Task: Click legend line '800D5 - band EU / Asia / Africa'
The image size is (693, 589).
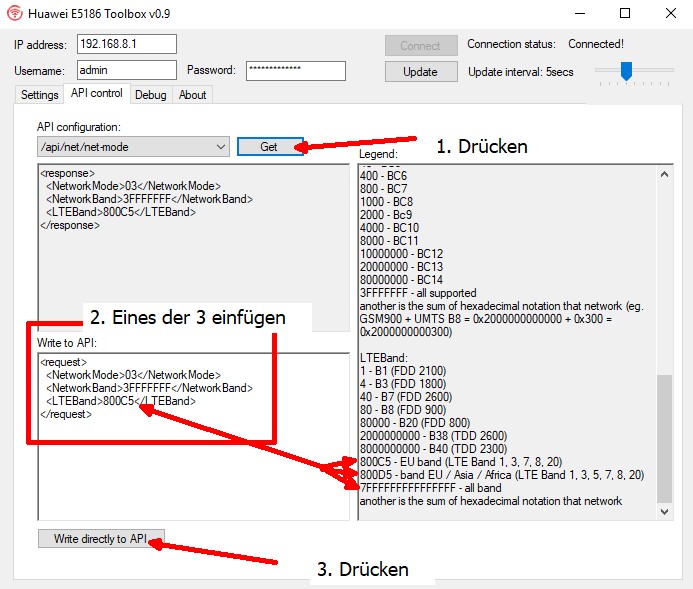Action: tap(502, 475)
